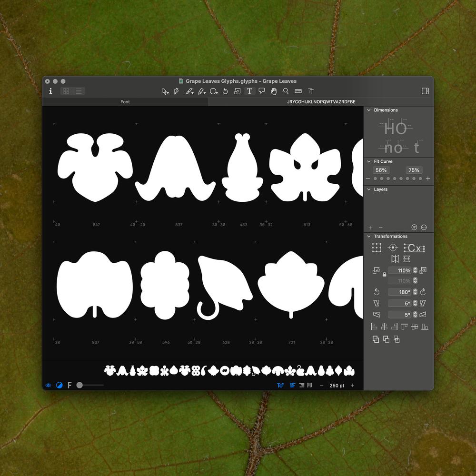The height and width of the screenshot is (476, 476).
Task: Apply intersect boolean operation
Action: [397, 339]
